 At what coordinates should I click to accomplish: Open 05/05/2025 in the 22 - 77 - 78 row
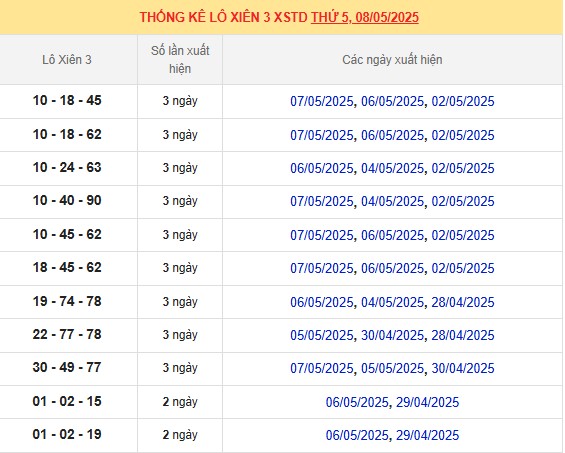(322, 336)
